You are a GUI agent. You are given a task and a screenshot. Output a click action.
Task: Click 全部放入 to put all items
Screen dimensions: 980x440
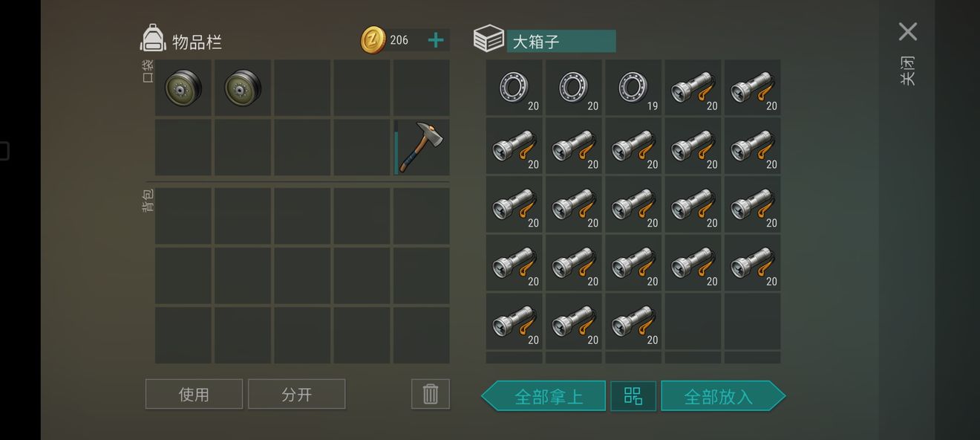[x=723, y=396]
